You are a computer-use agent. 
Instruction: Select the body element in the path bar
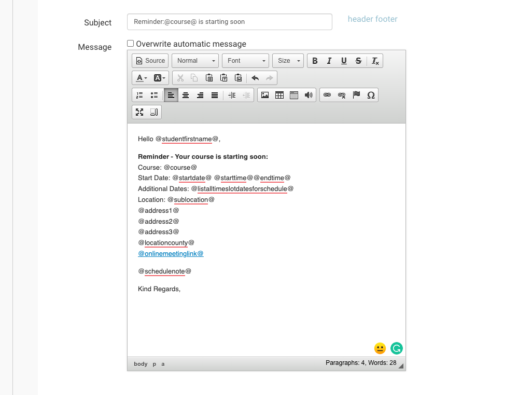click(x=141, y=364)
